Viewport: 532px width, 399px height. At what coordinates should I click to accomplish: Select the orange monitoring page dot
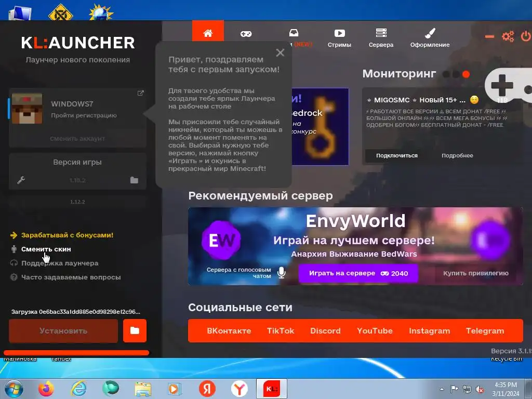click(466, 74)
